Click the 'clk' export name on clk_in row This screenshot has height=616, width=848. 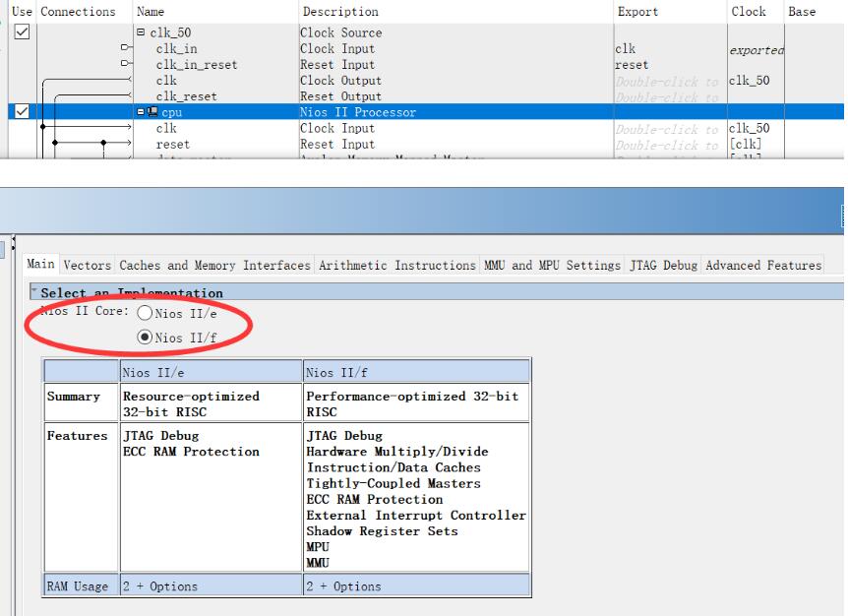click(x=626, y=48)
